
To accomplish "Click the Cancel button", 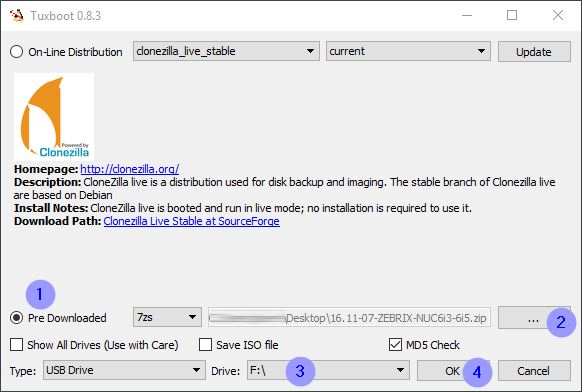I will pos(534,370).
